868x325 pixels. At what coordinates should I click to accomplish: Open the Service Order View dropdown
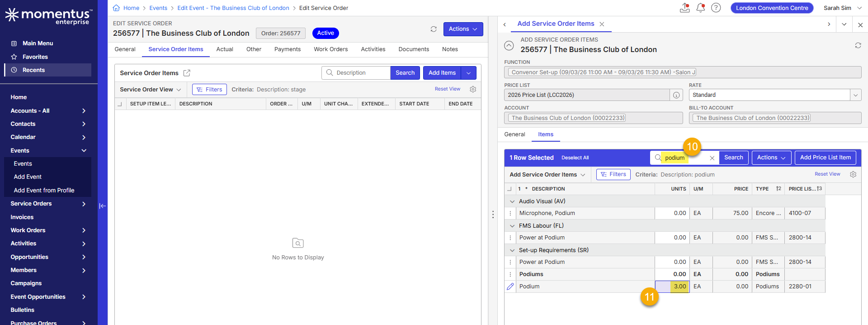click(150, 90)
